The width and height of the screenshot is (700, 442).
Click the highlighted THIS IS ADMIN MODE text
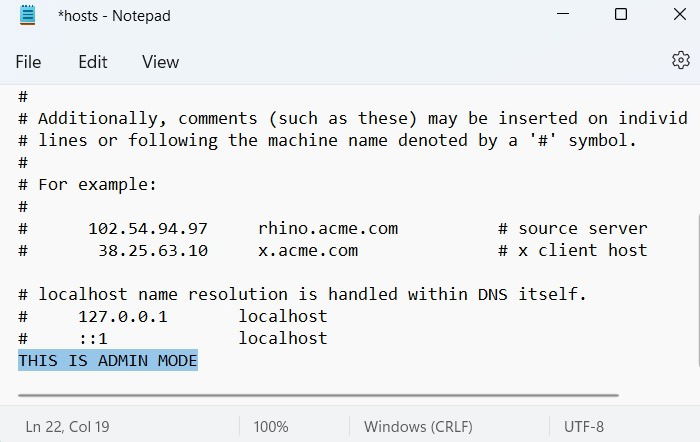(x=108, y=360)
